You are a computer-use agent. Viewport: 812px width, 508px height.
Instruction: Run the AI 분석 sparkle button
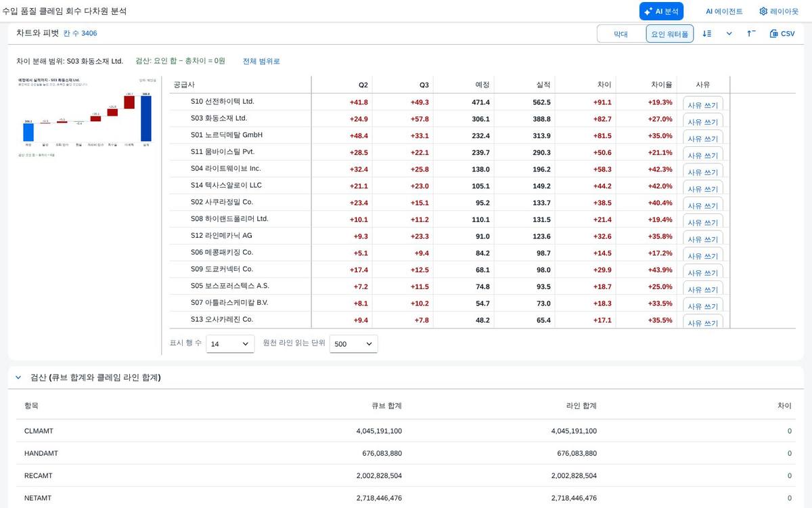click(x=661, y=12)
